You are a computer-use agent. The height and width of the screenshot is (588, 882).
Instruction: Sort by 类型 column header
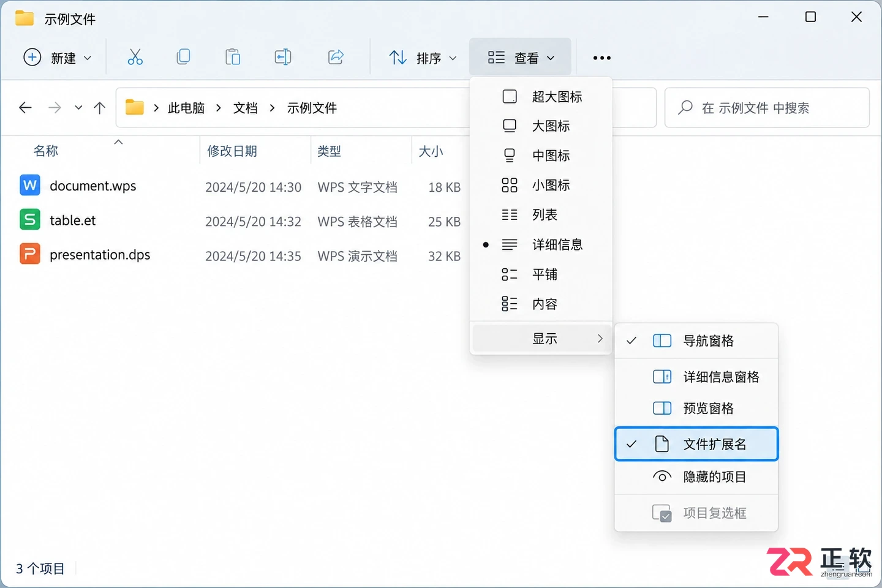(329, 151)
